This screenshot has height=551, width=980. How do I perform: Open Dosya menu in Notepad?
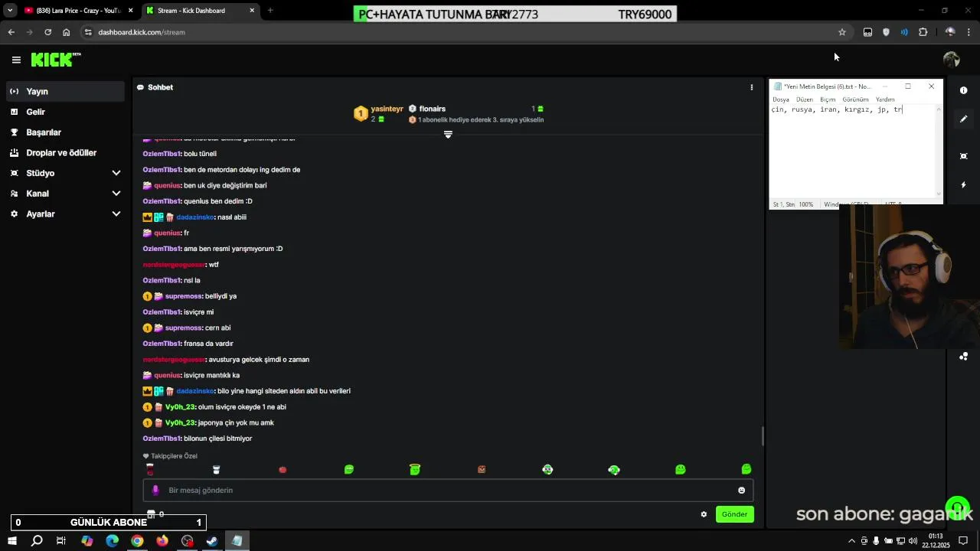coord(780,99)
